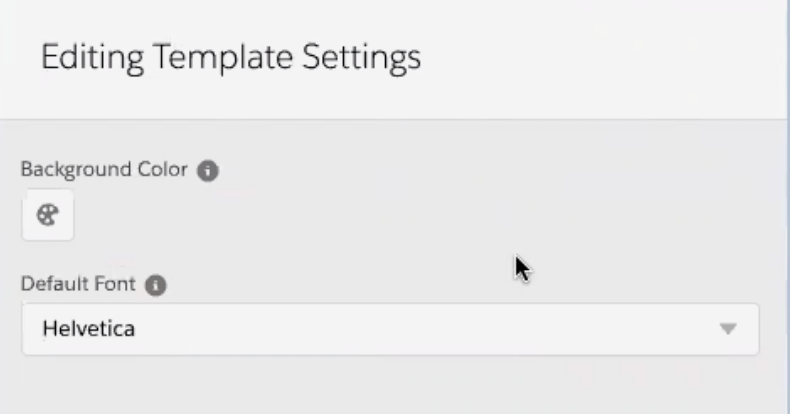Open the Helvetica font combo box

(390, 329)
